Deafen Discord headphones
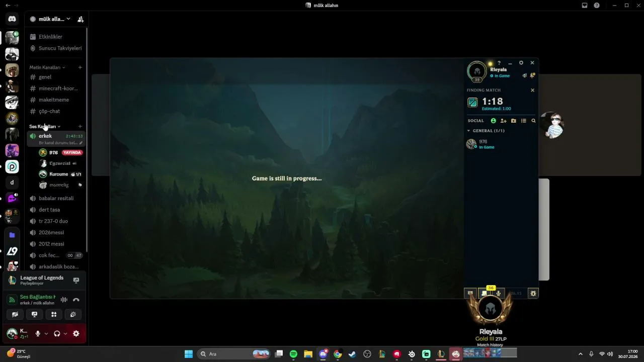This screenshot has height=362, width=644. [57, 333]
